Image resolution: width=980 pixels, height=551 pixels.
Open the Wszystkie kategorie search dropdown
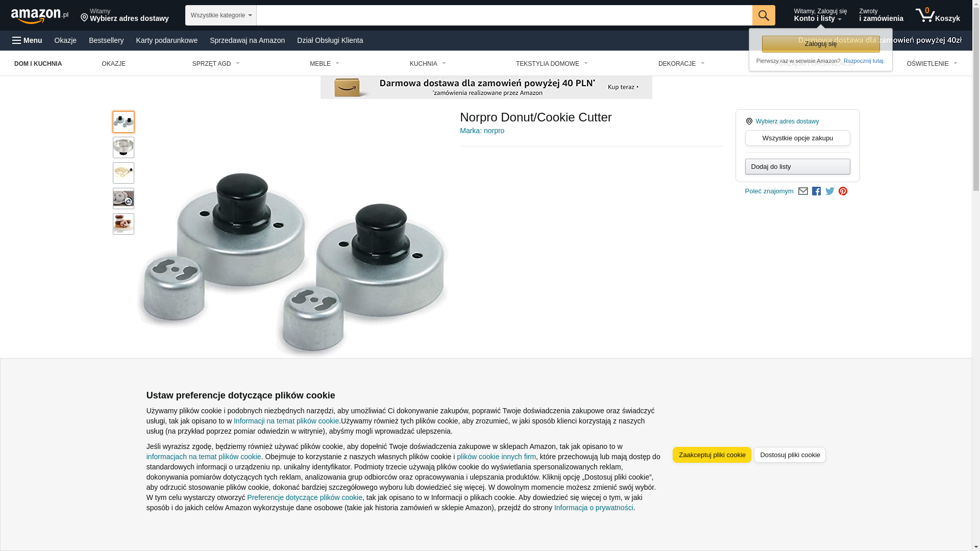coord(220,15)
